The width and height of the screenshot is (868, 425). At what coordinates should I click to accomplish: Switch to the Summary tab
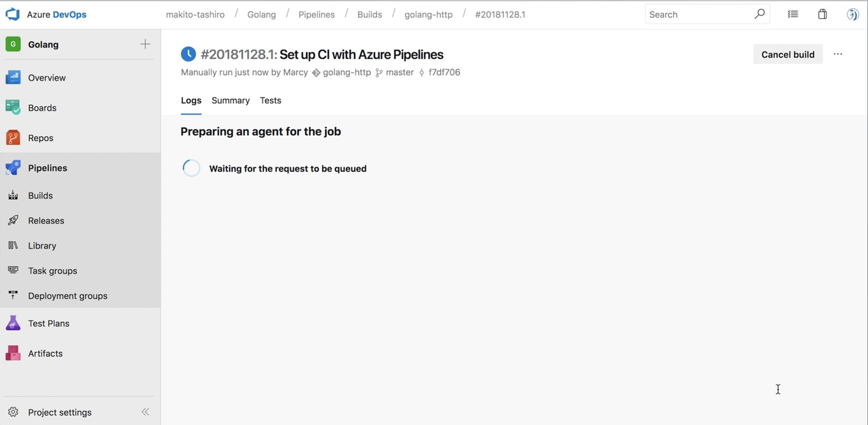(230, 100)
